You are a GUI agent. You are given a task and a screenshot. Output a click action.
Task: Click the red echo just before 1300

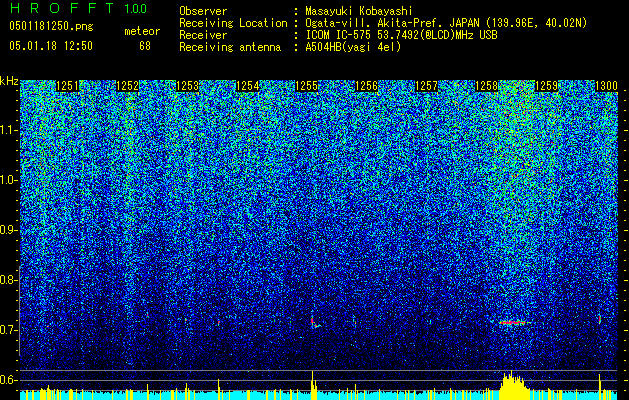pyautogui.click(x=599, y=319)
